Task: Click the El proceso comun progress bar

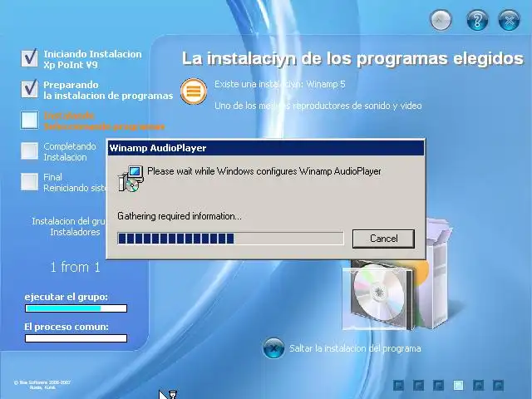Action: point(76,338)
